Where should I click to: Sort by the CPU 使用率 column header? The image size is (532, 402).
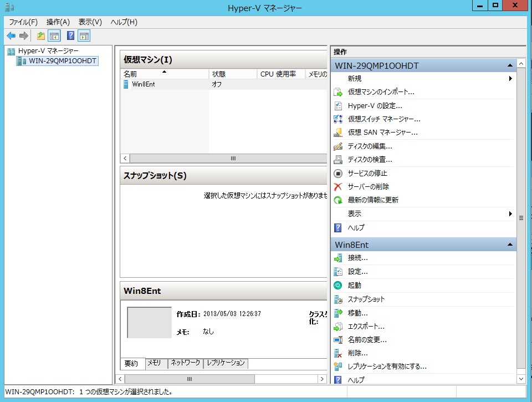pos(281,74)
